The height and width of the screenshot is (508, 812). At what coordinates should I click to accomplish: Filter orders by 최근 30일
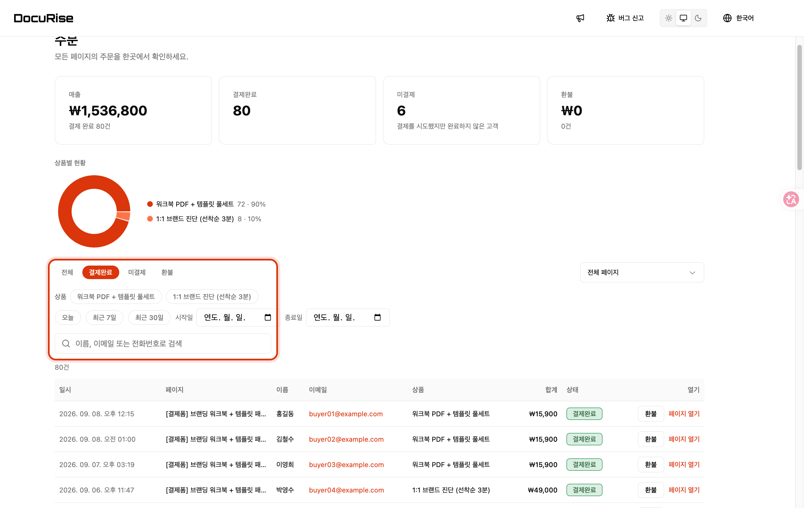pos(149,317)
